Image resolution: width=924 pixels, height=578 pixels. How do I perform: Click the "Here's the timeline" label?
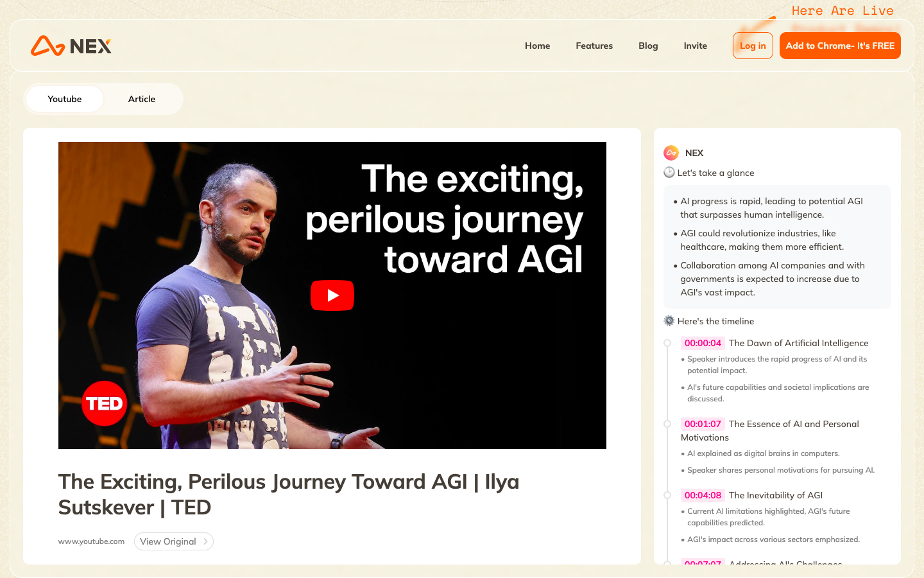click(x=715, y=321)
